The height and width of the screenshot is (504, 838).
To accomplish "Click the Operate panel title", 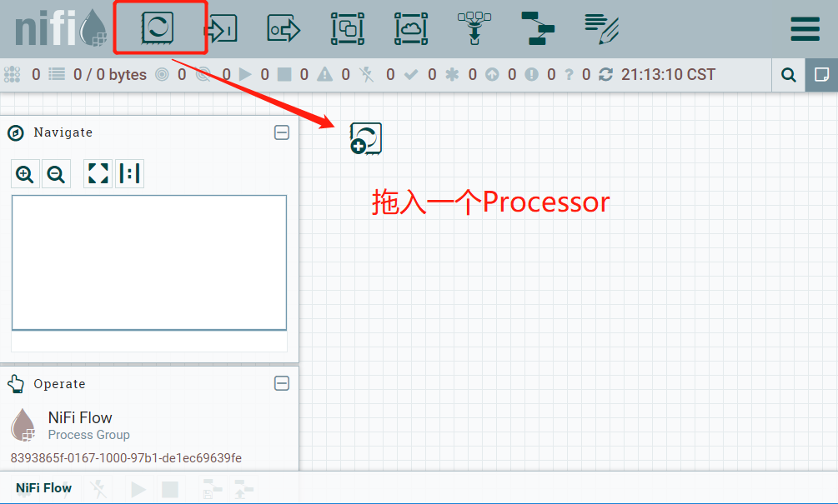I will [59, 384].
